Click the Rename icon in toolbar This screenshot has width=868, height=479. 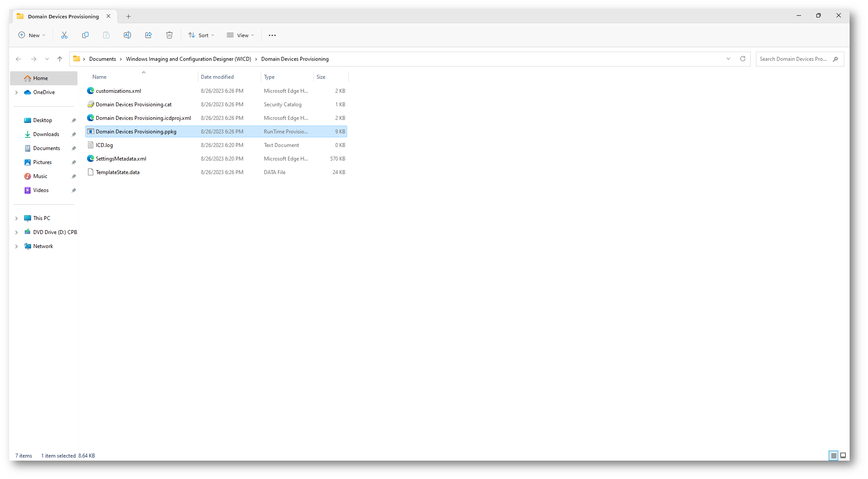pos(127,35)
